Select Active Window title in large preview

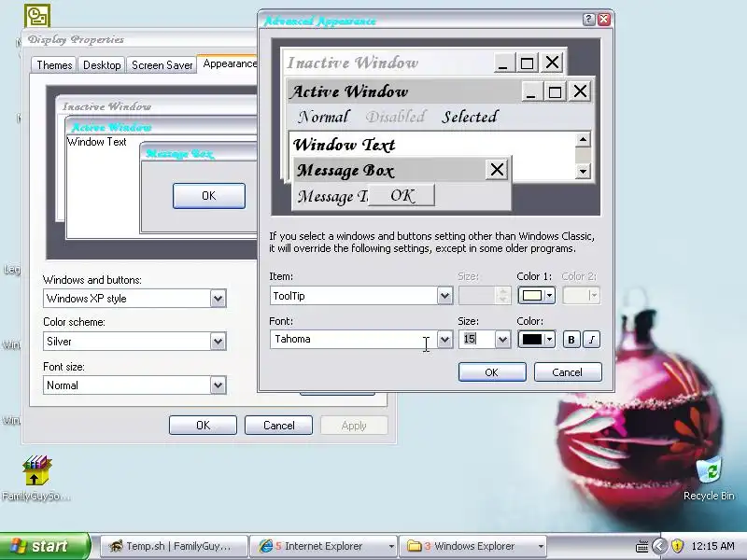click(x=349, y=91)
